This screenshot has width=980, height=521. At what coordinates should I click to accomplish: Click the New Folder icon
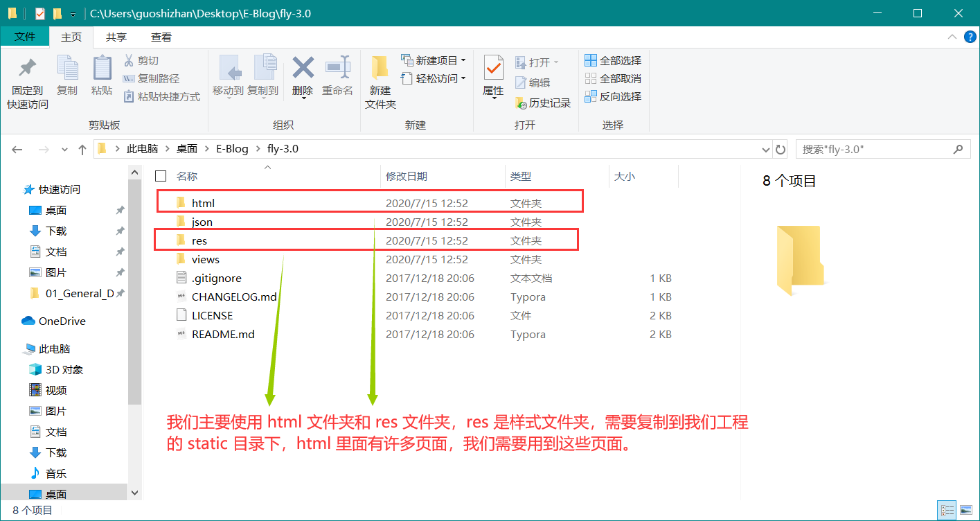coord(380,69)
